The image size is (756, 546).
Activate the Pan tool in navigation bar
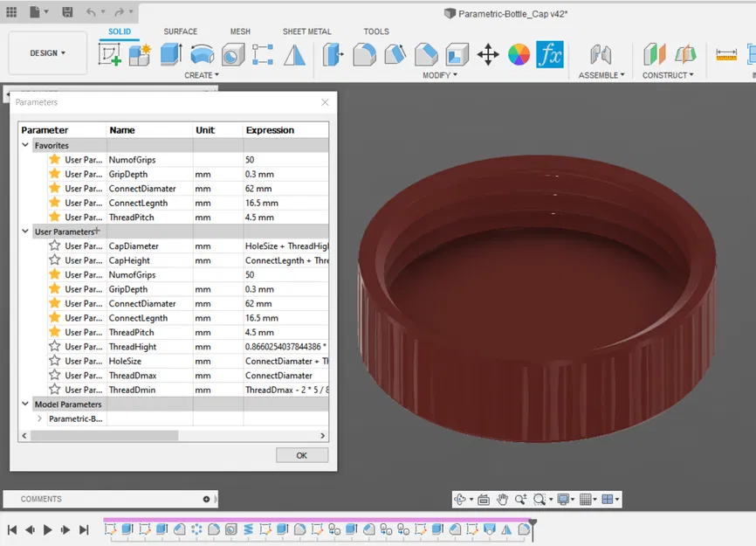click(504, 499)
